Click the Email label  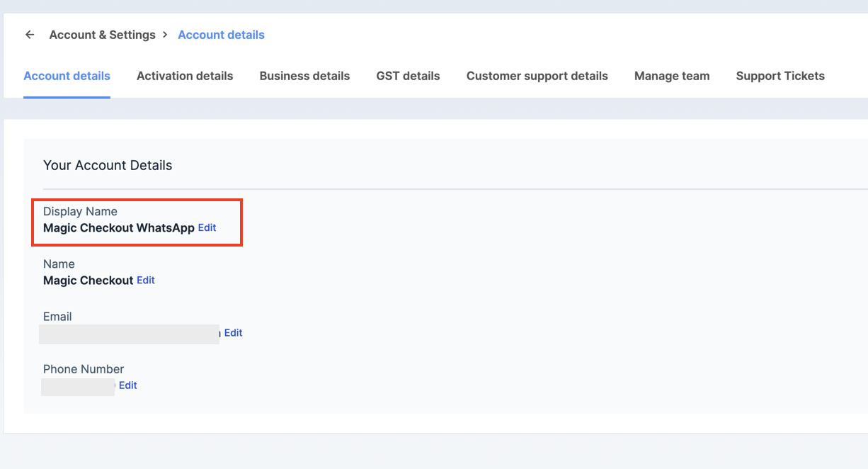57,316
